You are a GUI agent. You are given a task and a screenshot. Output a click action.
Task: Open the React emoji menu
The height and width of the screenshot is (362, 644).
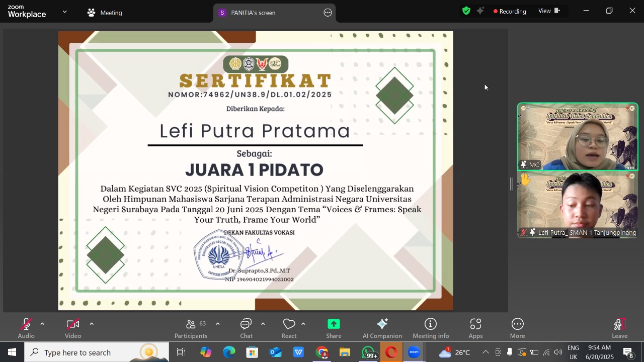289,328
